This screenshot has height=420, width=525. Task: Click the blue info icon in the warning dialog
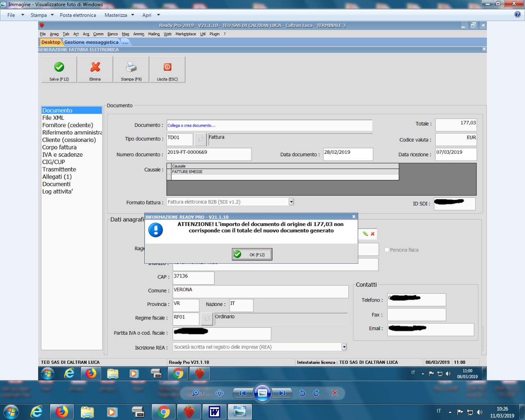click(155, 230)
